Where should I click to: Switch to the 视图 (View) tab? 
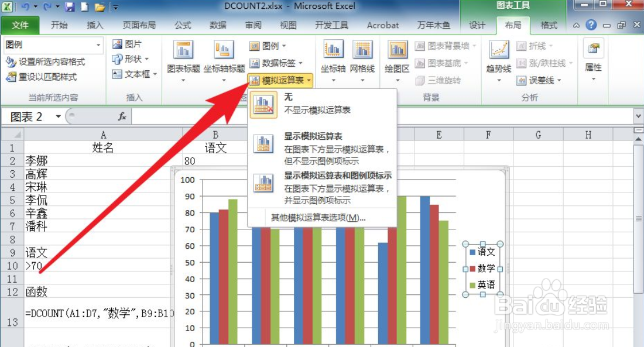(288, 26)
